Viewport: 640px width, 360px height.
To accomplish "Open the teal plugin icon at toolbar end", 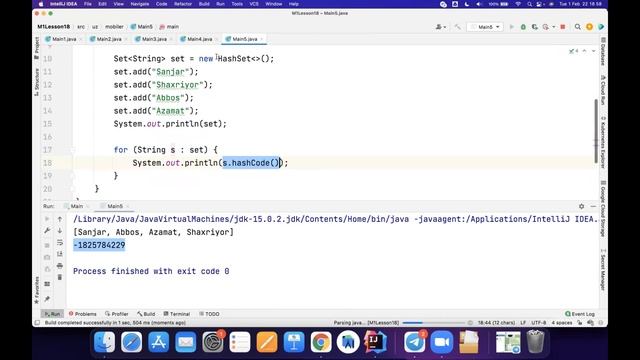I will [601, 27].
